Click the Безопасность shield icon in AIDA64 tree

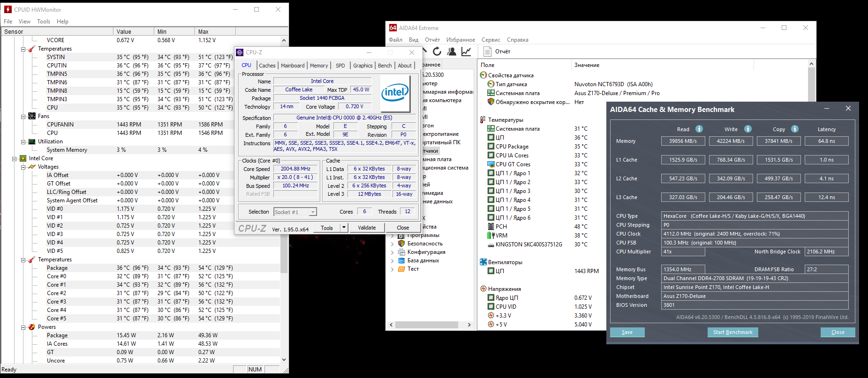tap(401, 244)
